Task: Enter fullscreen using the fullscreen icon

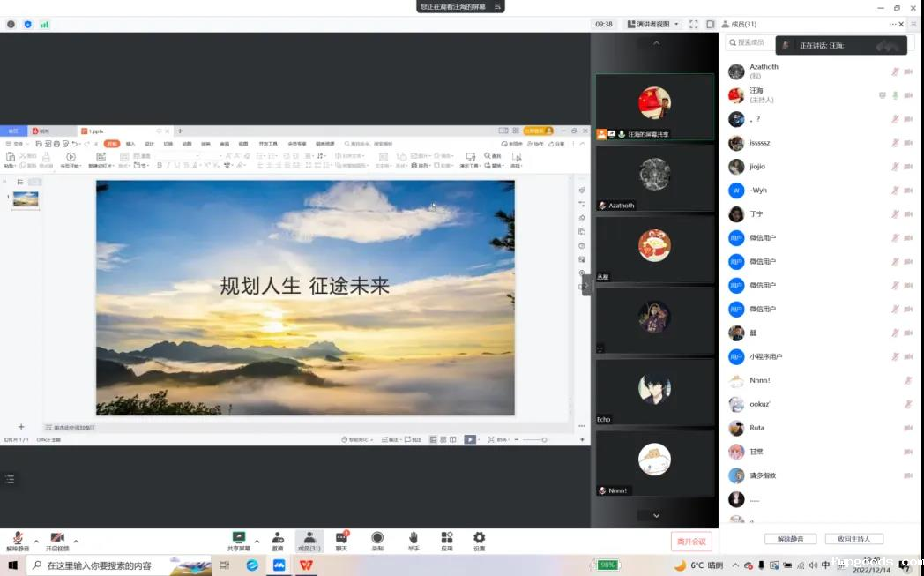Action: (x=693, y=24)
